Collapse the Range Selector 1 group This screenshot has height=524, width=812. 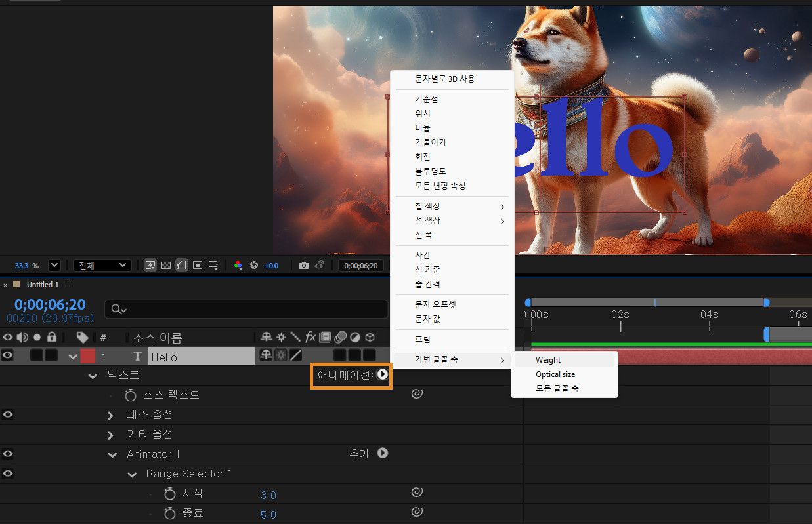click(x=132, y=474)
